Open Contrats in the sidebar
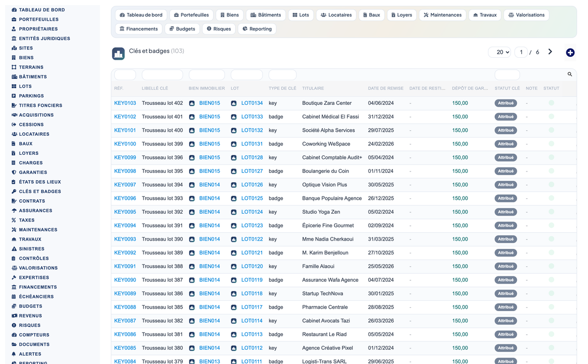The width and height of the screenshot is (588, 364). (x=28, y=201)
